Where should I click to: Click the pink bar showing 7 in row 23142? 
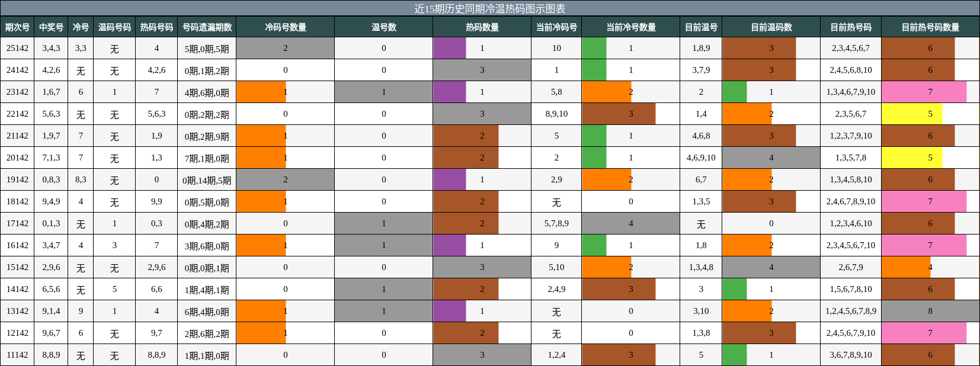coord(924,92)
